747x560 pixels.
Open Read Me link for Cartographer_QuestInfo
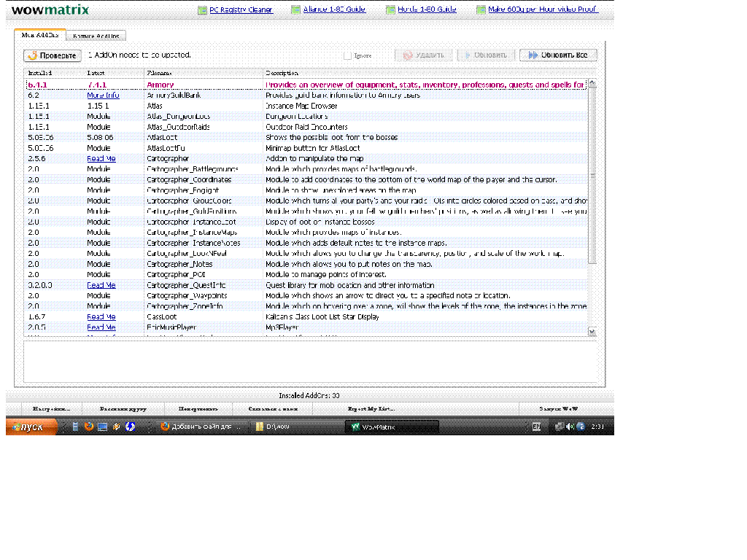[101, 285]
